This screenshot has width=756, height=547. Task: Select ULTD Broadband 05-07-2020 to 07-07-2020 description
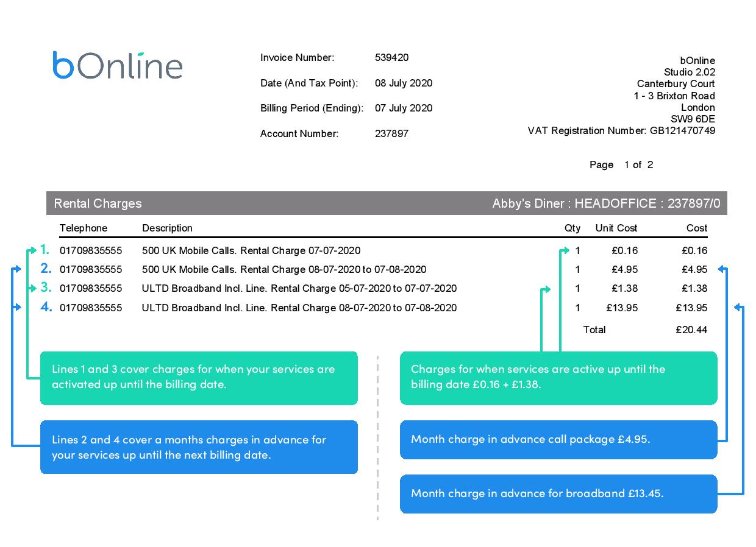pos(299,288)
